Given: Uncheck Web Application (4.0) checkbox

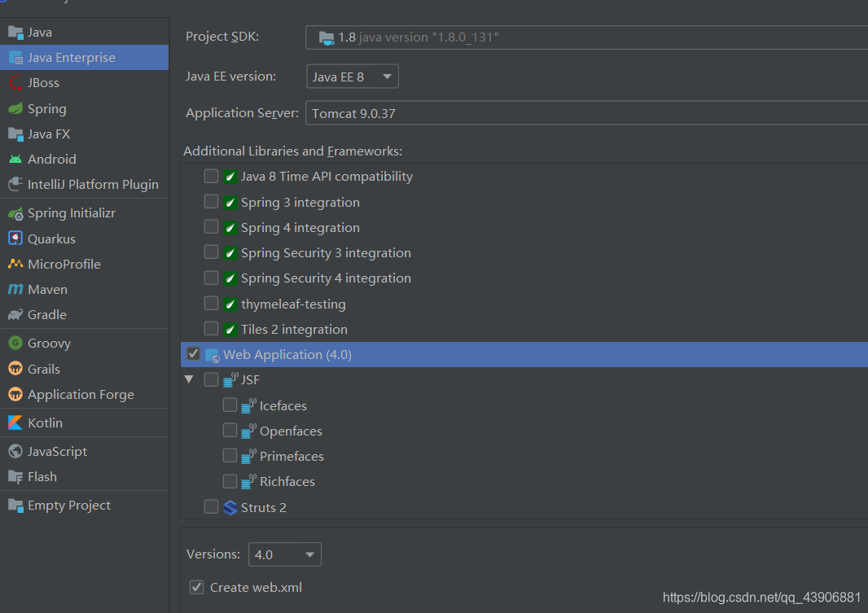Looking at the screenshot, I should pyautogui.click(x=193, y=353).
